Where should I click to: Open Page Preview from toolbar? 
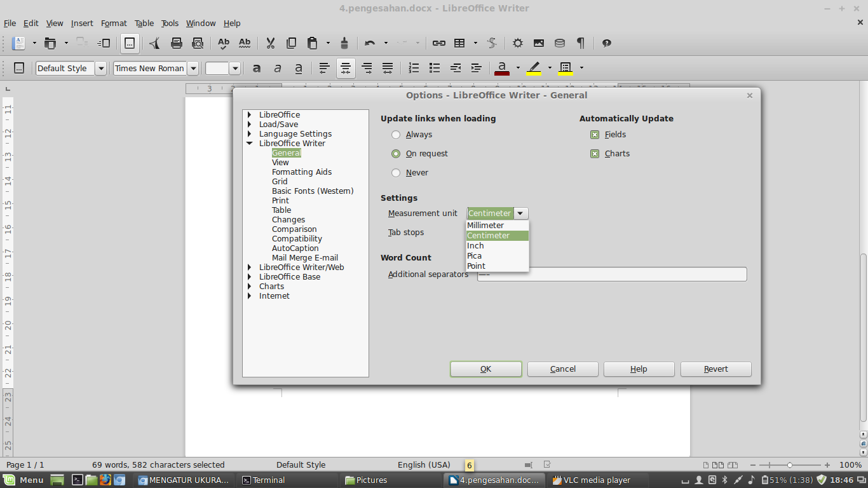[x=198, y=43]
